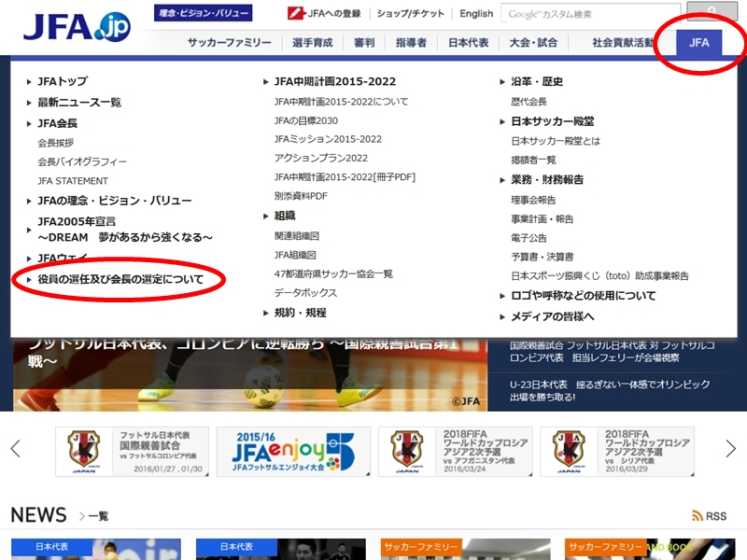
Task: Open the RSS feed icon
Action: coord(709,515)
